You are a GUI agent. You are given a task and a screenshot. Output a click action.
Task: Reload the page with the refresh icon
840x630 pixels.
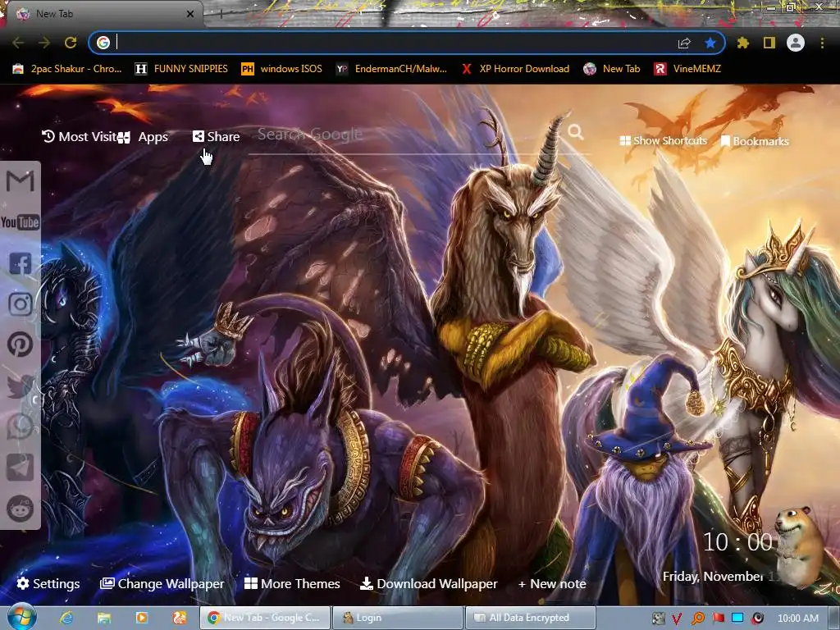coord(71,43)
